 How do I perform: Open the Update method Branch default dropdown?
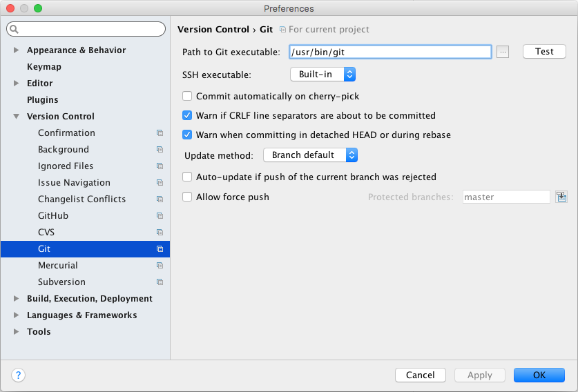click(x=310, y=155)
